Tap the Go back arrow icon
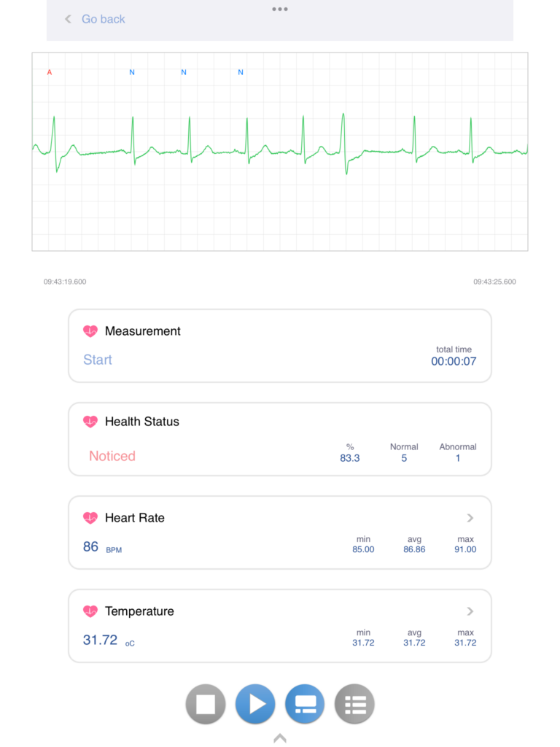 pyautogui.click(x=68, y=19)
